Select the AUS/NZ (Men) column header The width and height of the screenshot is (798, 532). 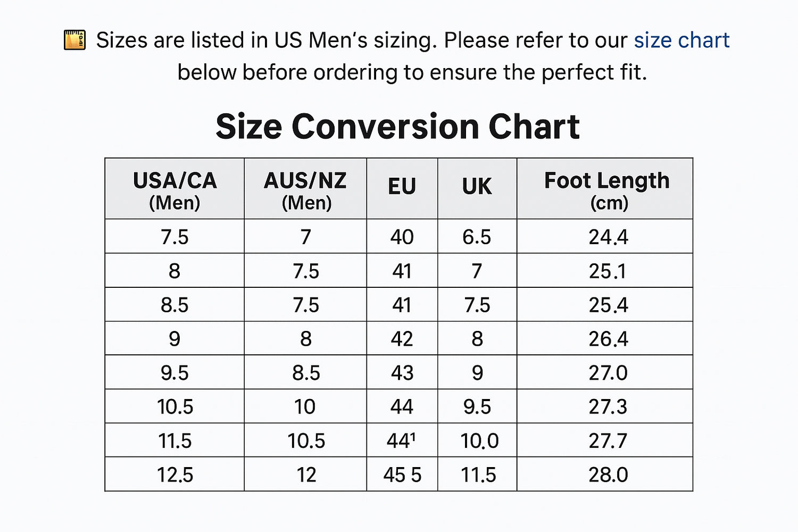click(x=305, y=189)
